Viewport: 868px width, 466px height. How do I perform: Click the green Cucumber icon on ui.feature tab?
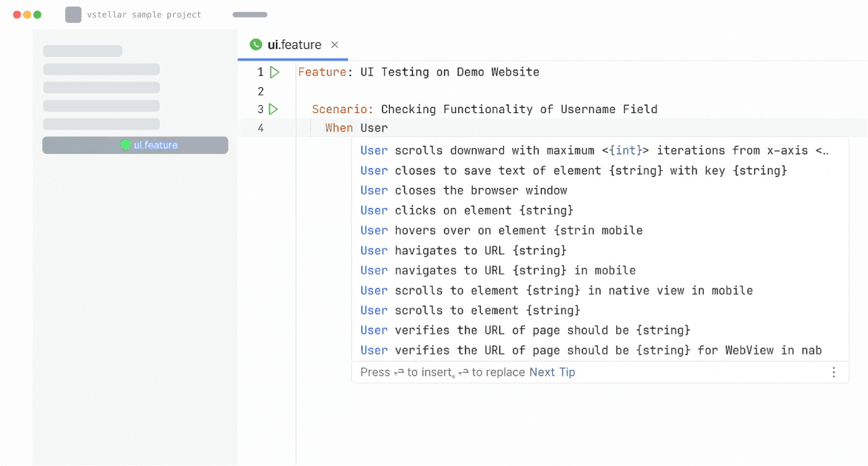pos(256,45)
